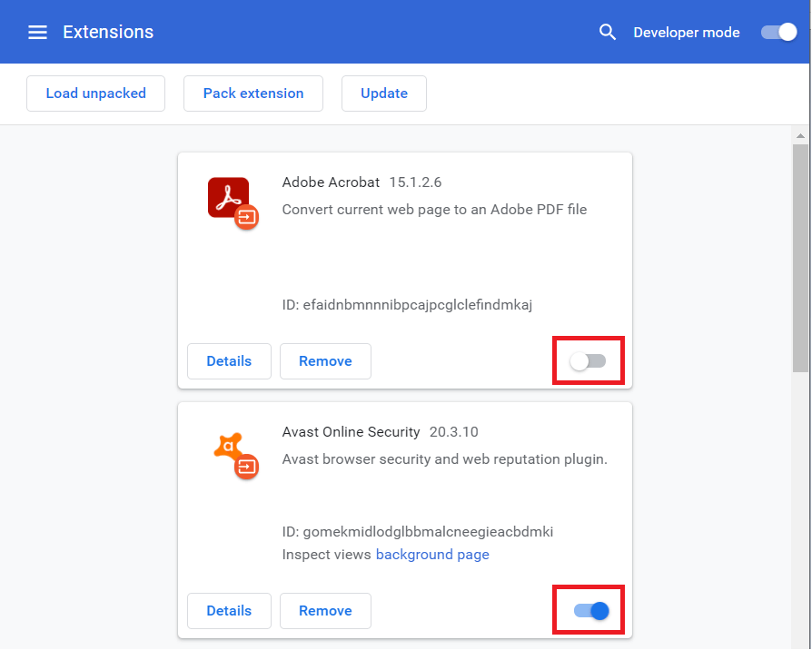Click the Load unpacked button
The image size is (812, 650).
pyautogui.click(x=95, y=94)
